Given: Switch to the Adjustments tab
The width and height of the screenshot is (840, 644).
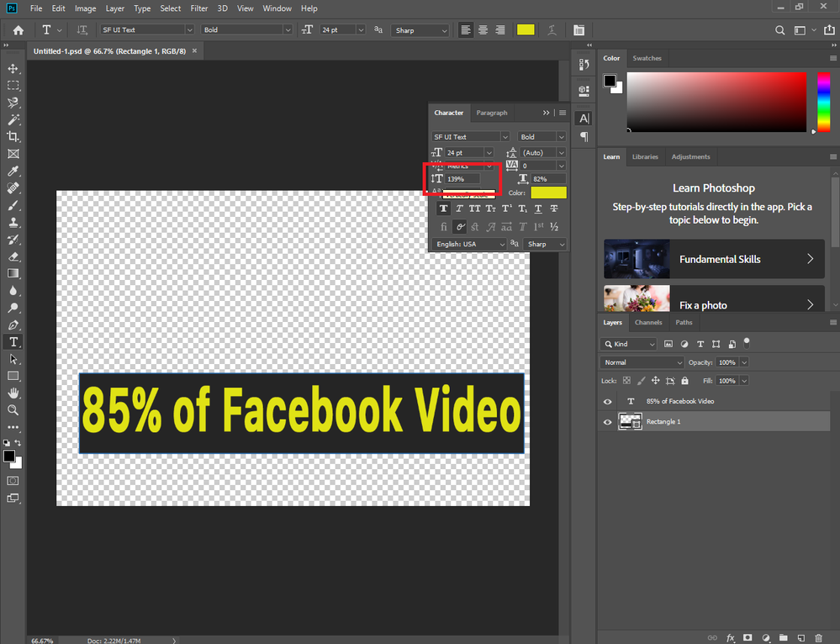Looking at the screenshot, I should point(690,157).
